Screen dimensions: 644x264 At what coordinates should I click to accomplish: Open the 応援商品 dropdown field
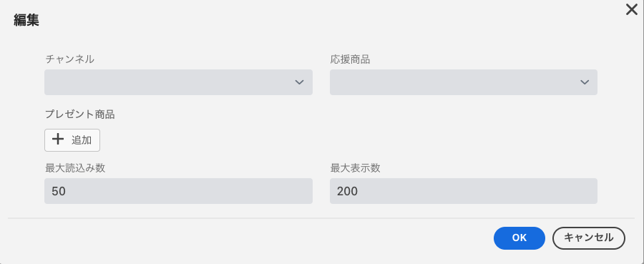coord(463,82)
